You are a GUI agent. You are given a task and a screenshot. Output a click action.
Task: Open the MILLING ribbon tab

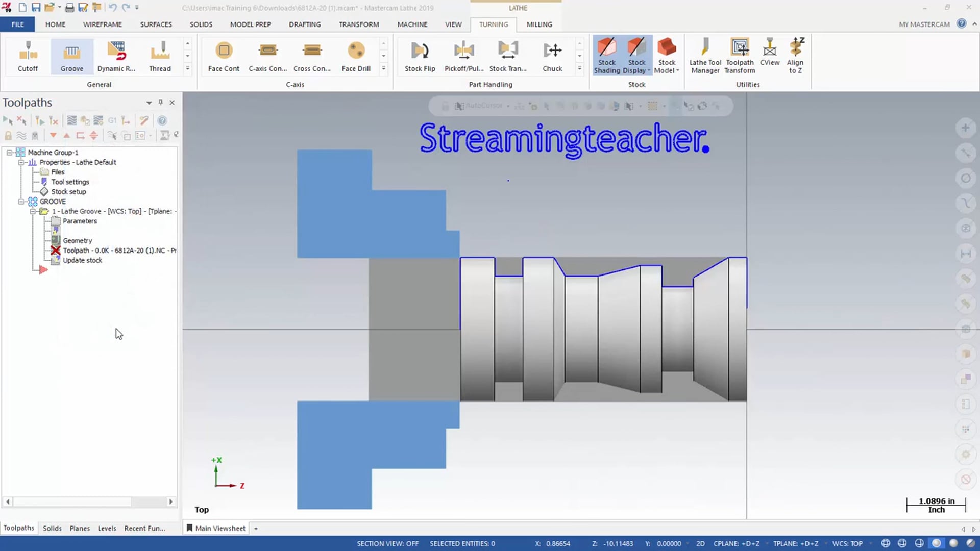click(540, 24)
